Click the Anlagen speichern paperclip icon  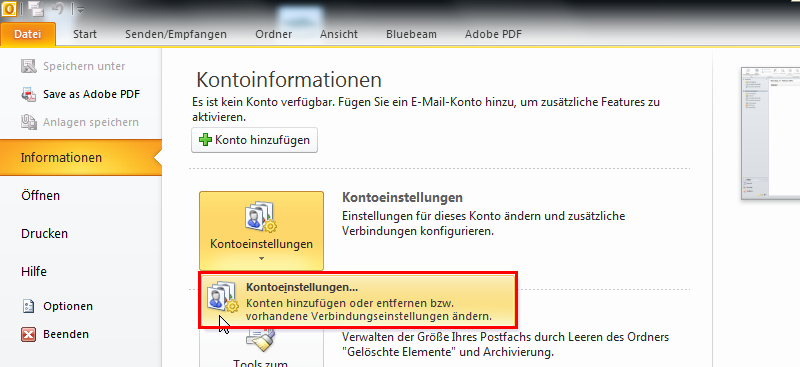[29, 122]
